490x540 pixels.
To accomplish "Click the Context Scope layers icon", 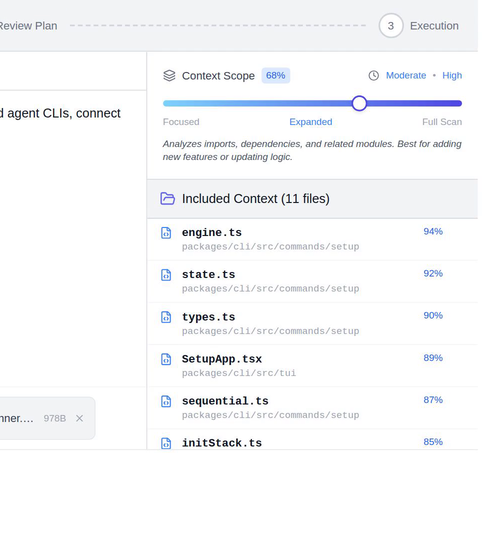I will [169, 75].
